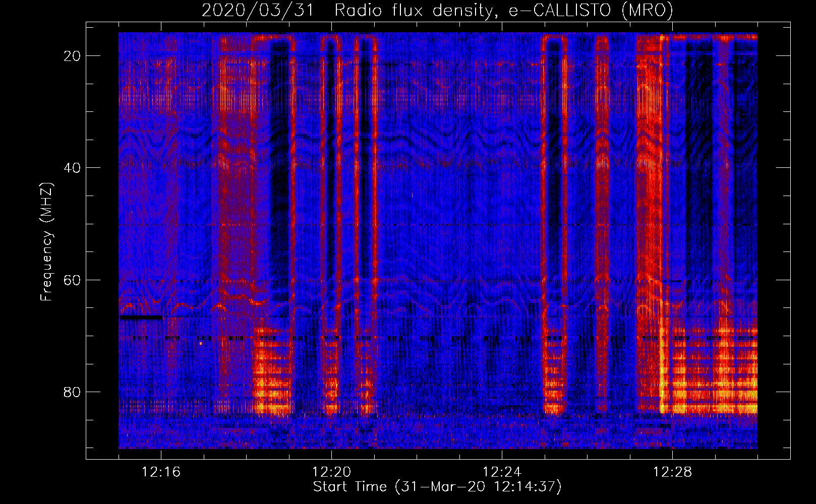Click the 'Frequency (MHZ)' axis label
This screenshot has width=816, height=504.
[46, 242]
